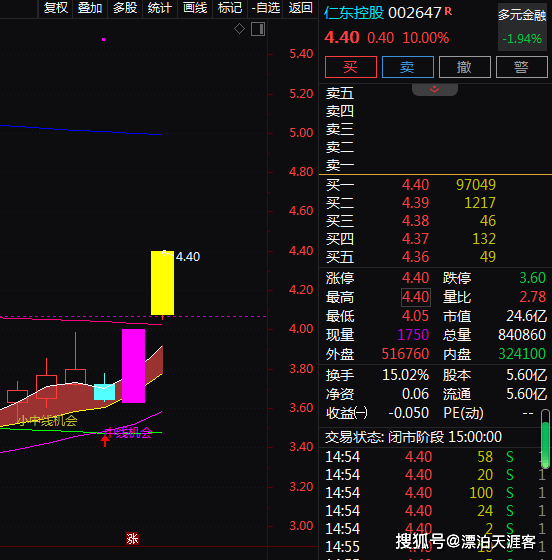Click the 跌停 limit-down value 3.60
Image resolution: width=552 pixels, height=560 pixels.
tap(532, 278)
